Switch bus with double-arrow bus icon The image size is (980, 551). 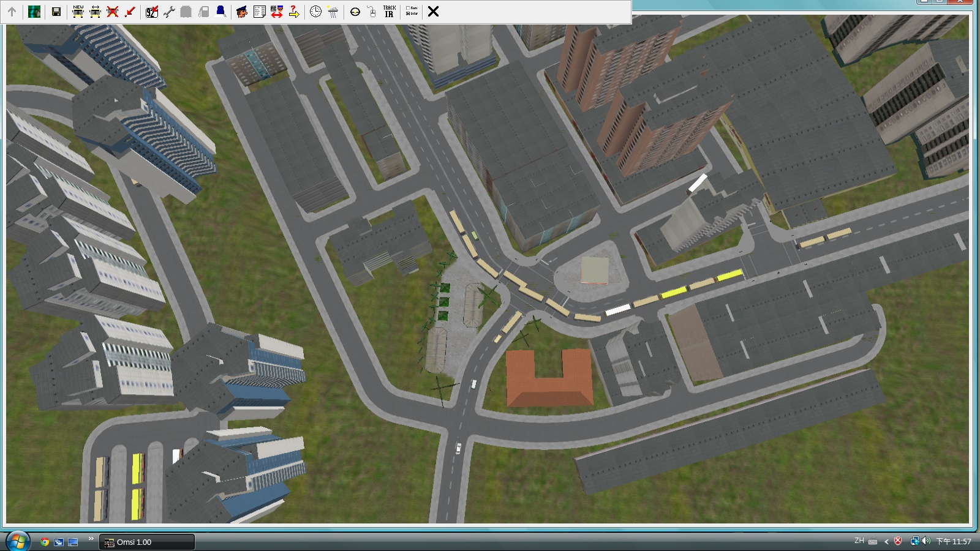coord(95,12)
